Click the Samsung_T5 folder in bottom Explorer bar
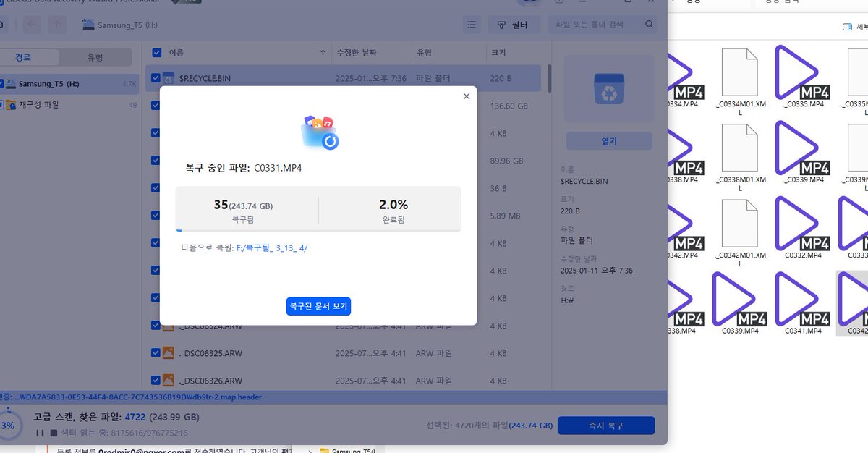 [x=348, y=452]
